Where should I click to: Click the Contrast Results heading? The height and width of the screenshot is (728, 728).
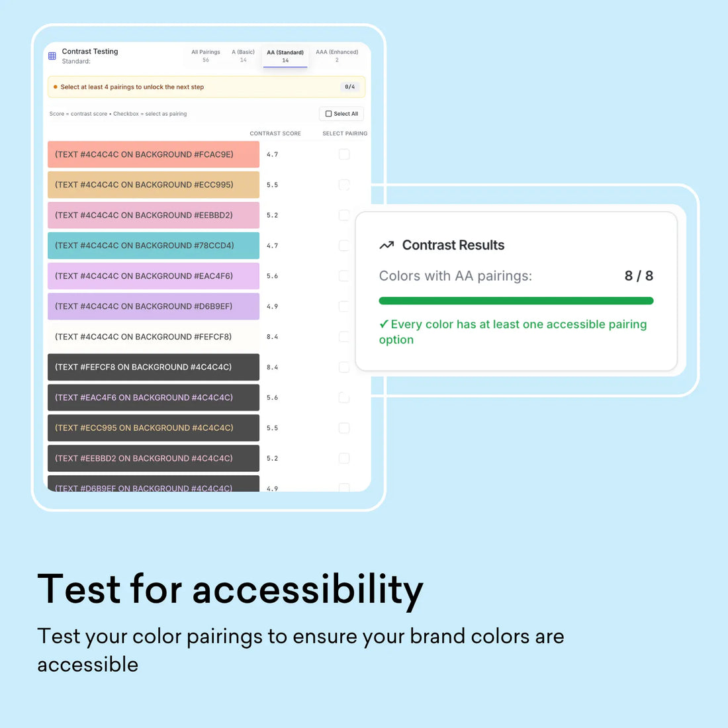(453, 245)
